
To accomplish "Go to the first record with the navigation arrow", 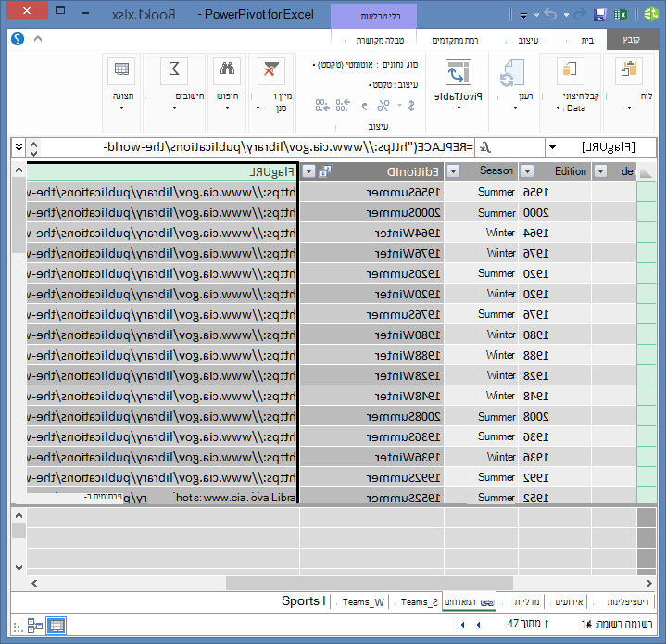I will point(461,625).
